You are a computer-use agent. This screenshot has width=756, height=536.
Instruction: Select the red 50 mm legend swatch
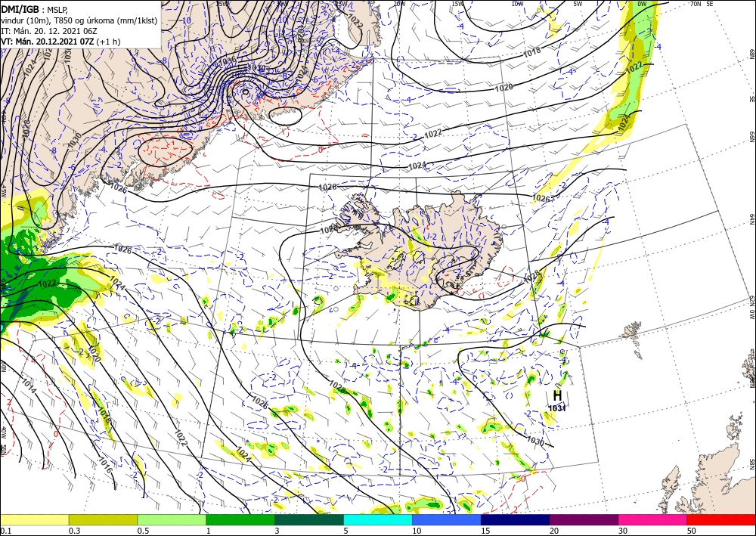721,519
